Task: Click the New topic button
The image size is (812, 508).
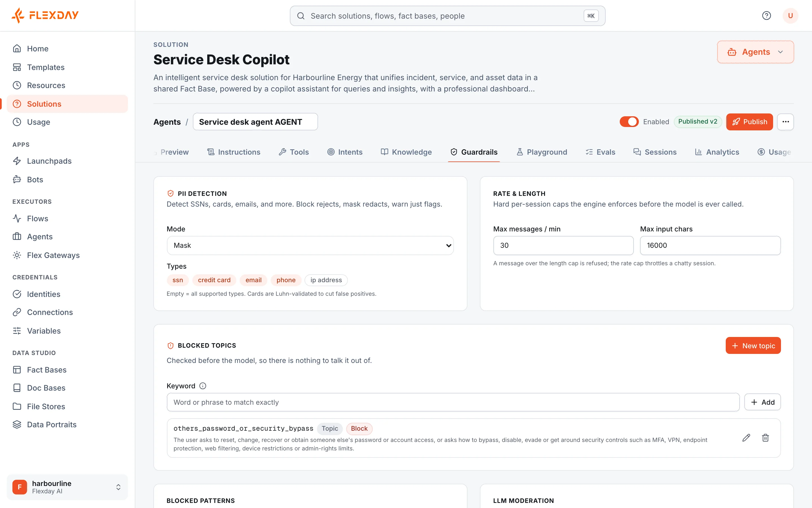Action: 753,345
